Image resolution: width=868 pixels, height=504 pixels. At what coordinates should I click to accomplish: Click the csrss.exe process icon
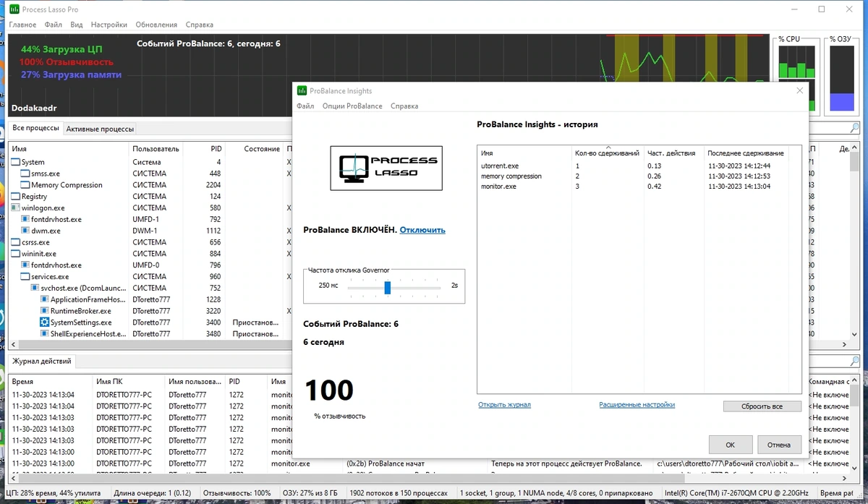tap(15, 242)
